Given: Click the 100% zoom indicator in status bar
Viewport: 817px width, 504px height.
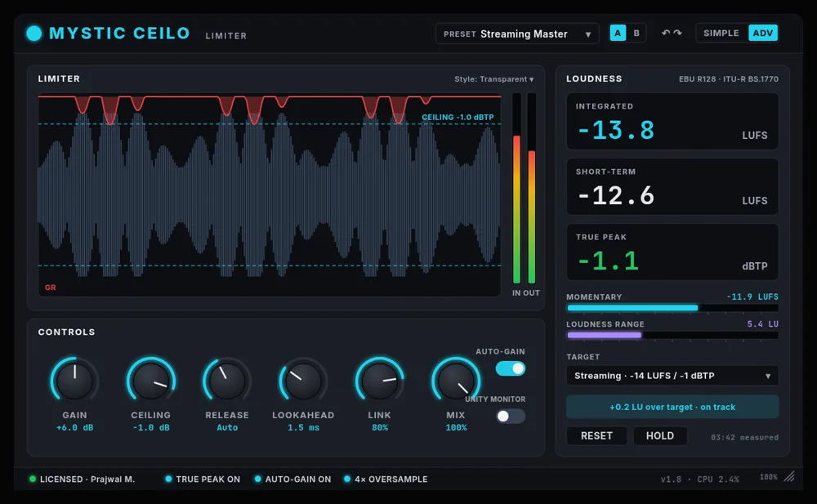Looking at the screenshot, I should click(768, 477).
